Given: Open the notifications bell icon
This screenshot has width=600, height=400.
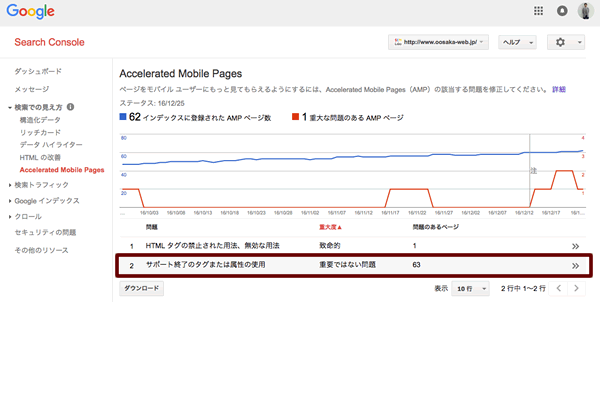Looking at the screenshot, I should [x=562, y=11].
